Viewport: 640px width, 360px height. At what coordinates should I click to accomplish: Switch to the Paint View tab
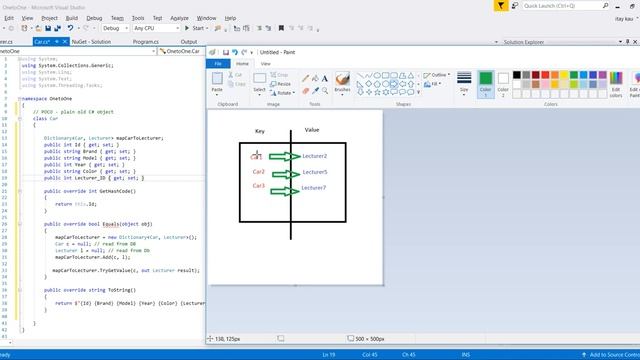265,64
